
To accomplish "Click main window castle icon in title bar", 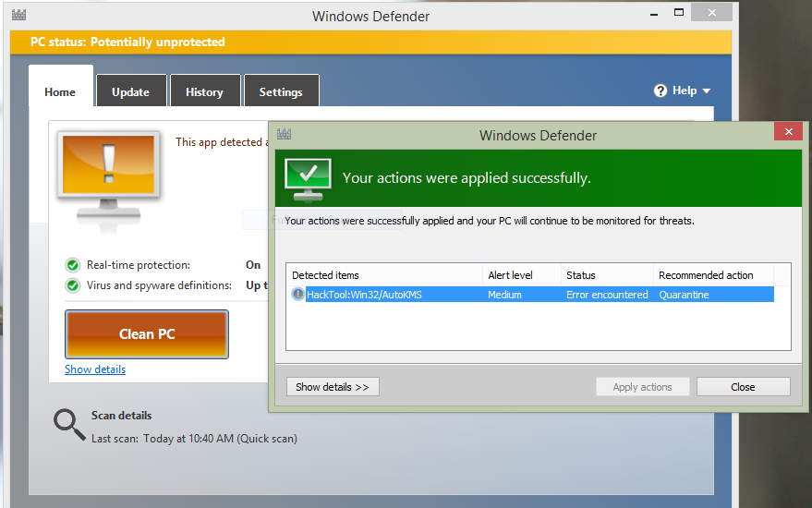I will coord(18,15).
